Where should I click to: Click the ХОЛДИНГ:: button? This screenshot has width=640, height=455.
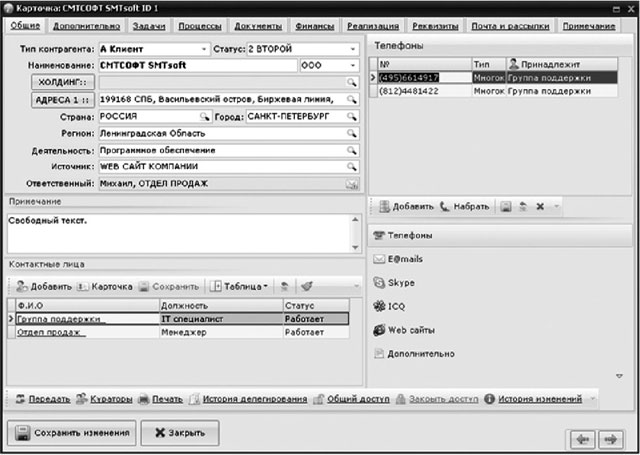click(63, 82)
